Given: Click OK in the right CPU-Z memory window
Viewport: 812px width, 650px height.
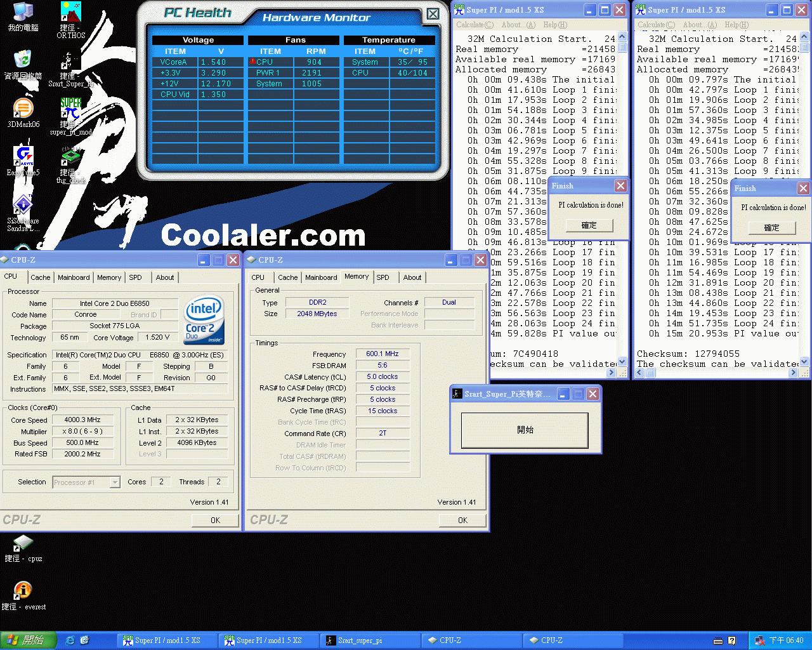Looking at the screenshot, I should [x=462, y=520].
